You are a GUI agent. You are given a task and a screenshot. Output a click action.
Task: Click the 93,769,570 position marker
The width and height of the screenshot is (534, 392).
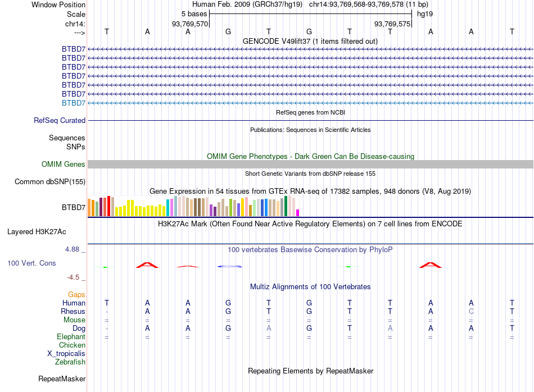189,24
